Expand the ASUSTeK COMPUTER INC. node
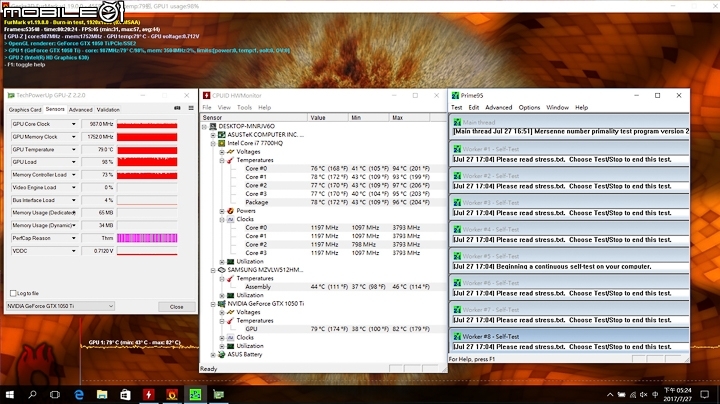 (213, 135)
